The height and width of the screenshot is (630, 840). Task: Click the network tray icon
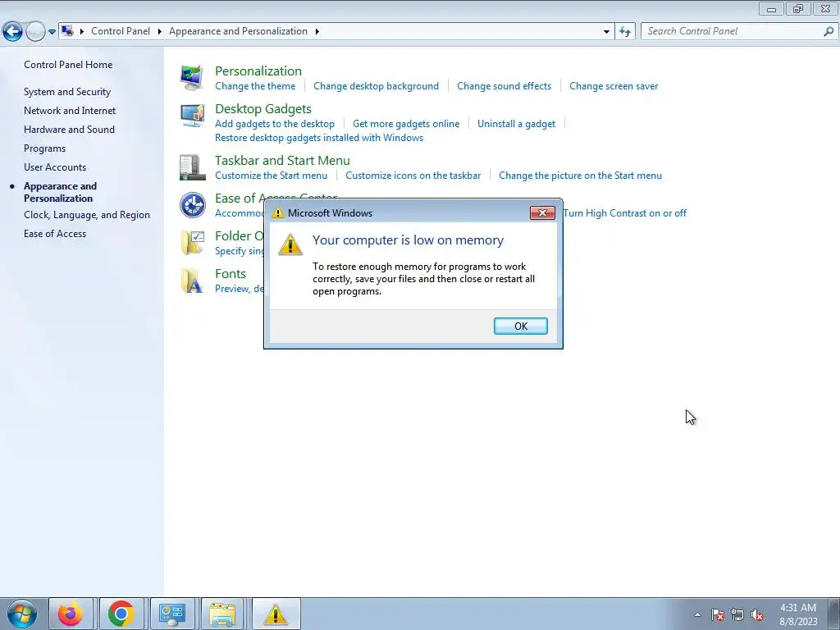(737, 614)
